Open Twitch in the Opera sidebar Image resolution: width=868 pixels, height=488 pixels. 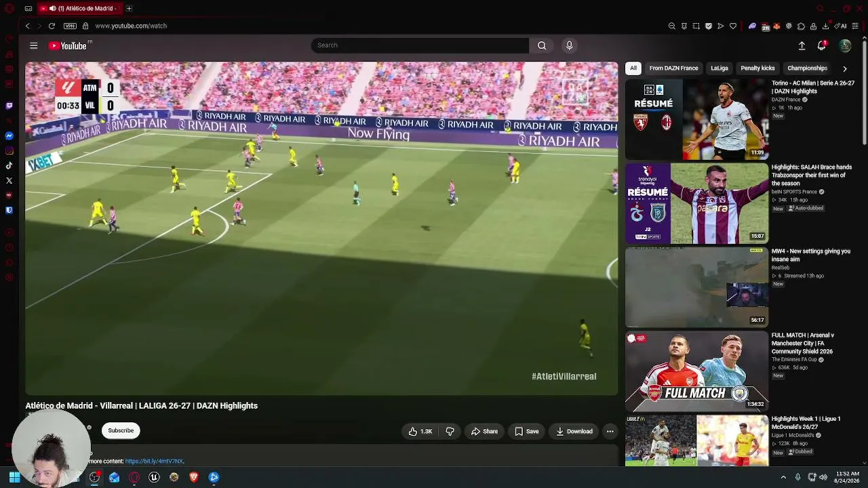[x=9, y=106]
